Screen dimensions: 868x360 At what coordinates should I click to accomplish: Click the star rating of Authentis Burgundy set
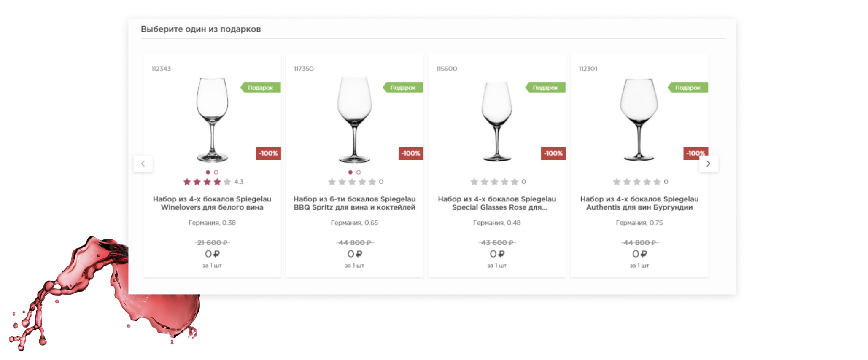coord(636,182)
